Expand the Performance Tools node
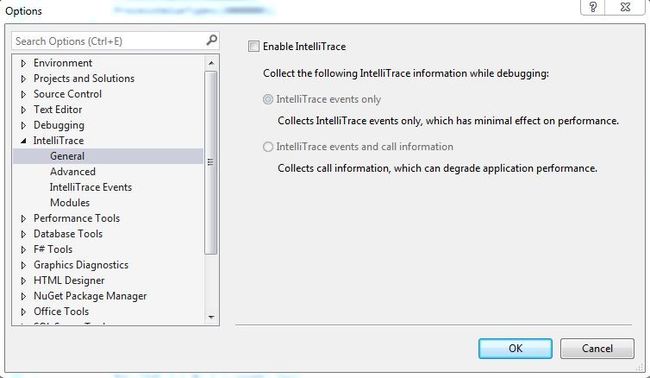The height and width of the screenshot is (378, 650). click(x=24, y=218)
